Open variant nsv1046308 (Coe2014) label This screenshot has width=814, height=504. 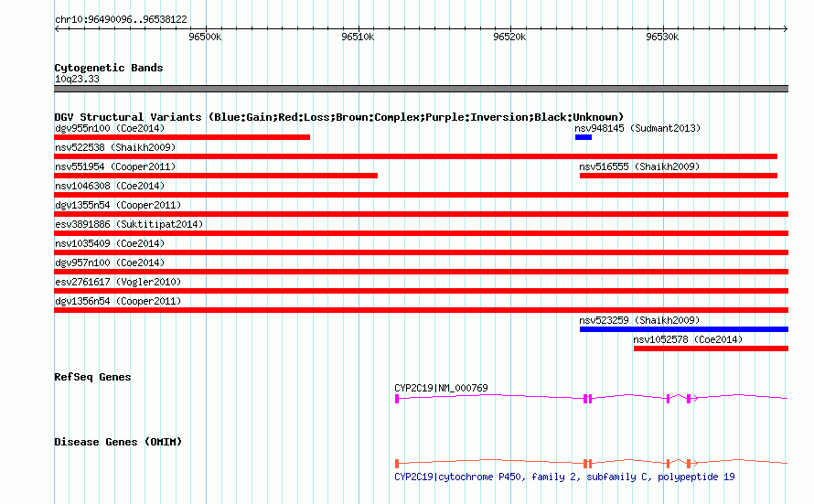pos(110,186)
